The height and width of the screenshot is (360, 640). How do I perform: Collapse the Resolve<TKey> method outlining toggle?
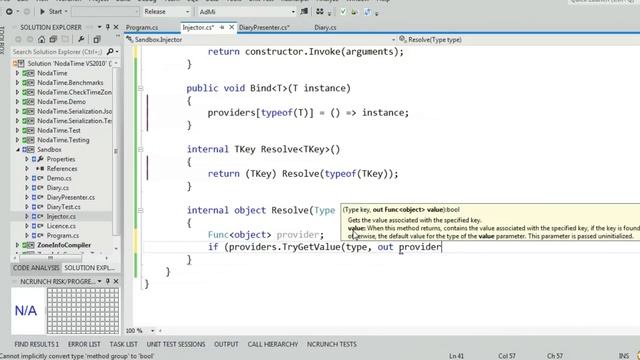[x=140, y=149]
